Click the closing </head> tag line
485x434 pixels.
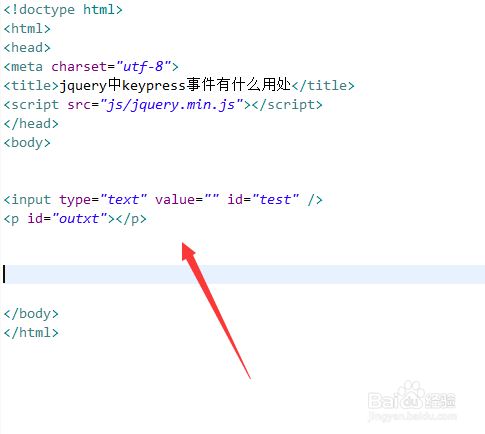pyautogui.click(x=31, y=124)
